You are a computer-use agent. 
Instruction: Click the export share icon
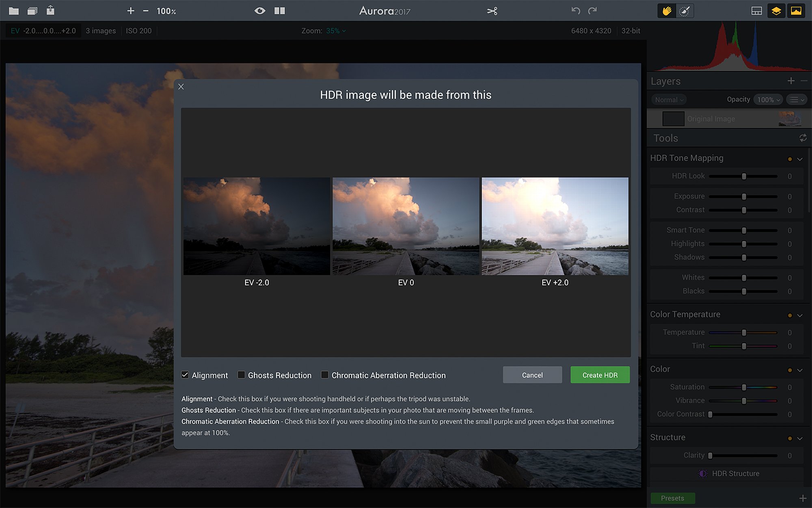click(x=50, y=10)
